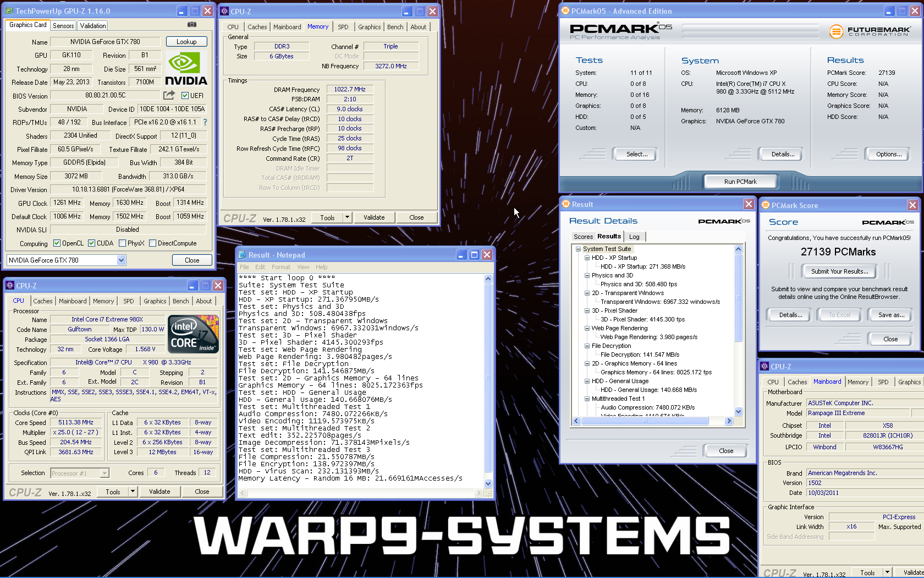924x578 pixels.
Task: Click Close button in GPU-Z window
Action: point(192,260)
